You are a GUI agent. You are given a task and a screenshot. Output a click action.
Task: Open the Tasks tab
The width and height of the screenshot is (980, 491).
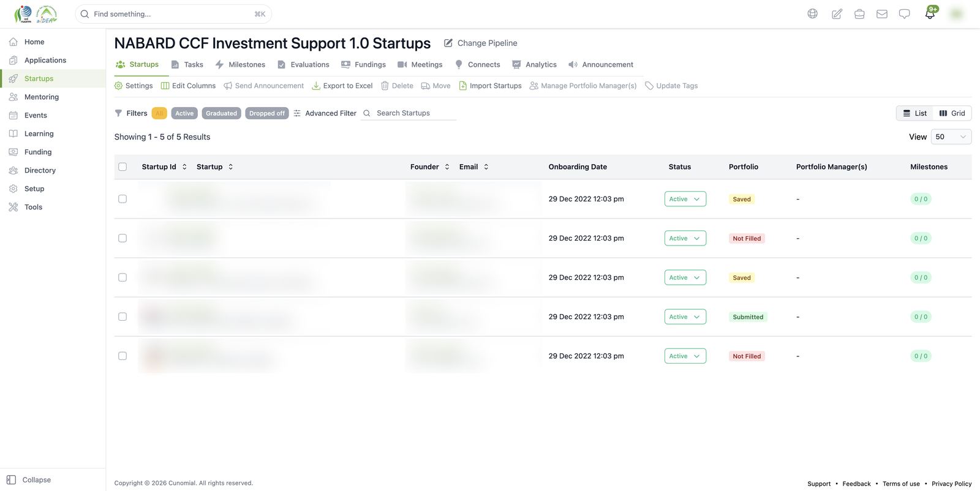(x=187, y=64)
